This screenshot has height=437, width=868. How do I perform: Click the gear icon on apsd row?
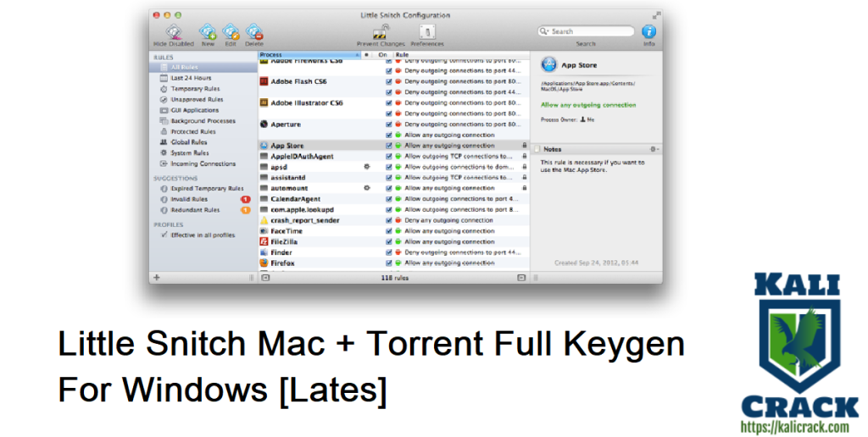click(x=366, y=167)
